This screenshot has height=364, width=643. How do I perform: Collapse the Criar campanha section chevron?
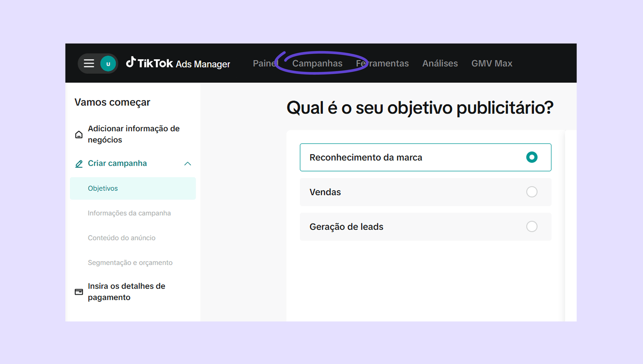[x=187, y=164]
